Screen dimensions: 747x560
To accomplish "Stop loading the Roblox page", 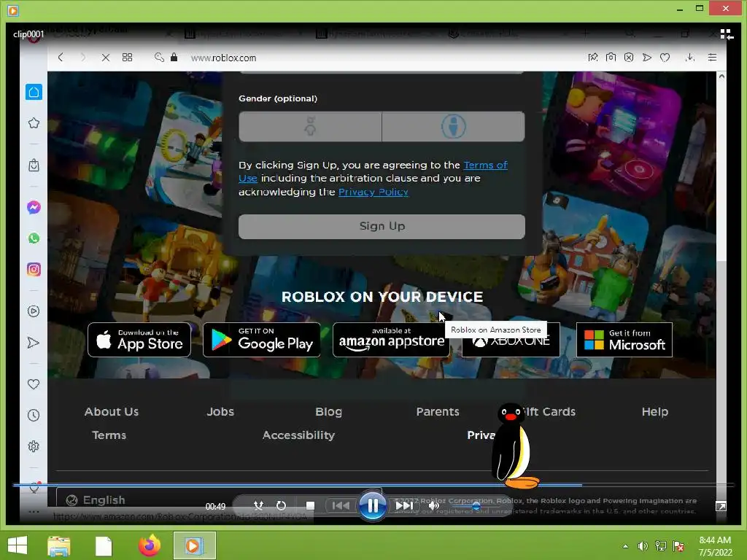I will tap(105, 58).
